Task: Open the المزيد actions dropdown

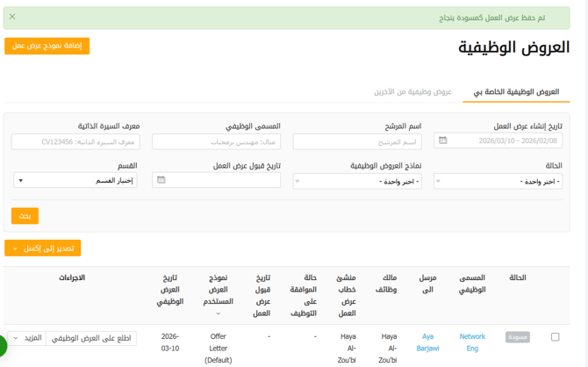Action: point(26,338)
